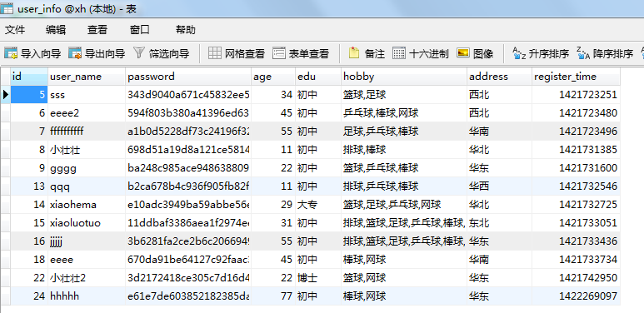Select the row marker for id 14
644x313 pixels.
(x=5, y=204)
